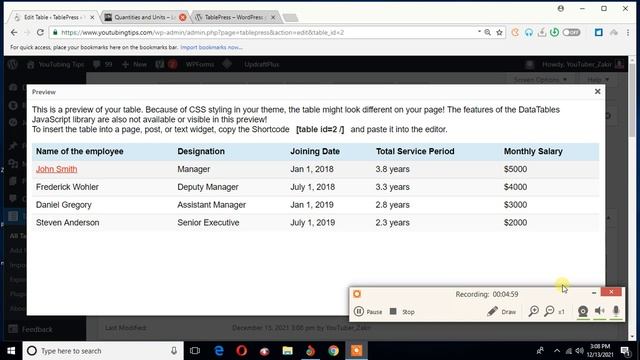The width and height of the screenshot is (640, 360).
Task: Click the Steven Anderson cell
Action: click(x=67, y=222)
